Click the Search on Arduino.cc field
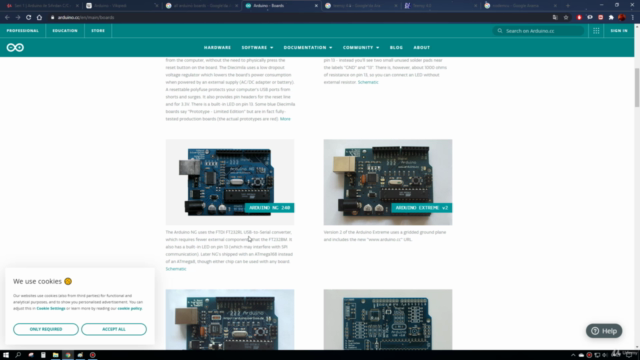 point(538,31)
